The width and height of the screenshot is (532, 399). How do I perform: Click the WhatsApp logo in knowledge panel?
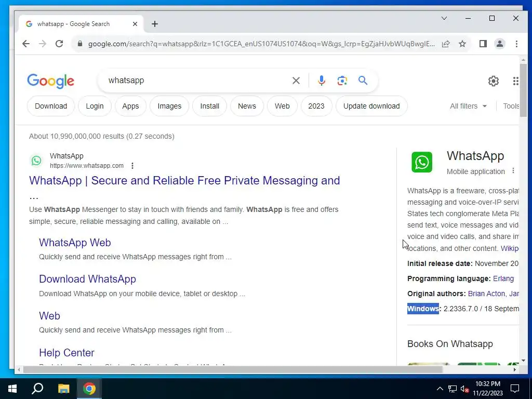[x=422, y=162]
